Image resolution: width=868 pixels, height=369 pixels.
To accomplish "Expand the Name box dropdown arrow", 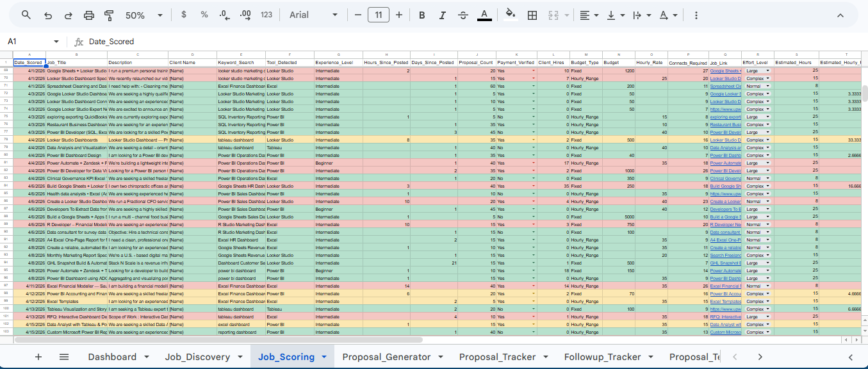I will 56,42.
